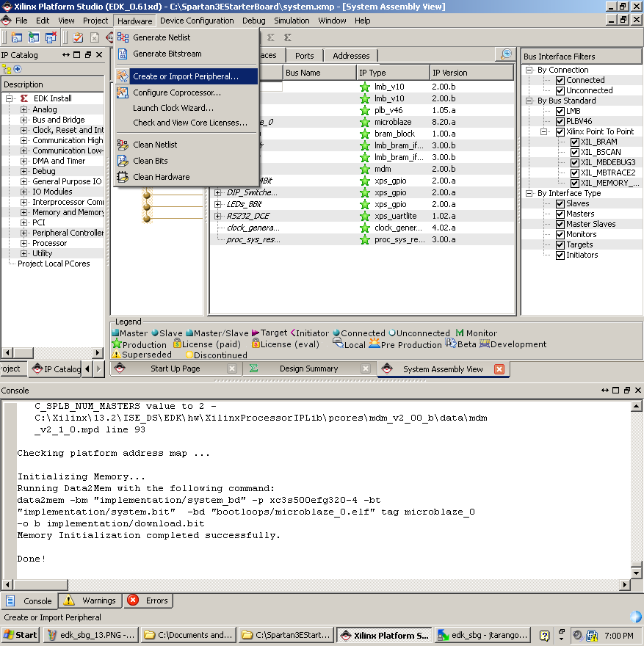
Task: Float the IP Catalog panel
Action: pyautogui.click(x=88, y=55)
